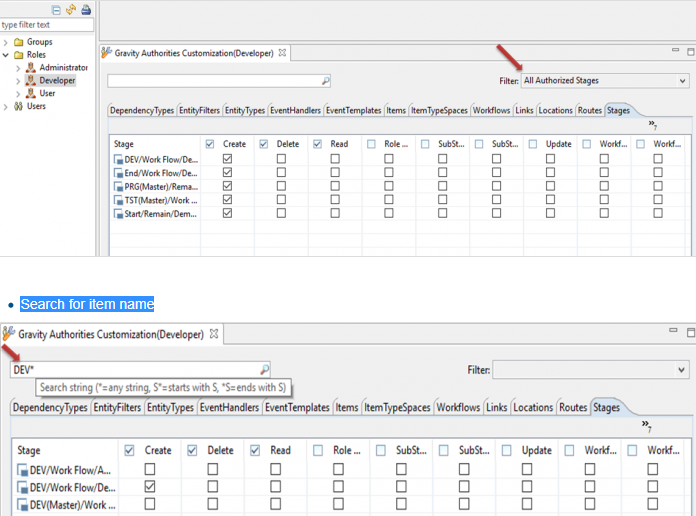The image size is (696, 516).
Task: Expand the Users tree node
Action: pos(6,107)
